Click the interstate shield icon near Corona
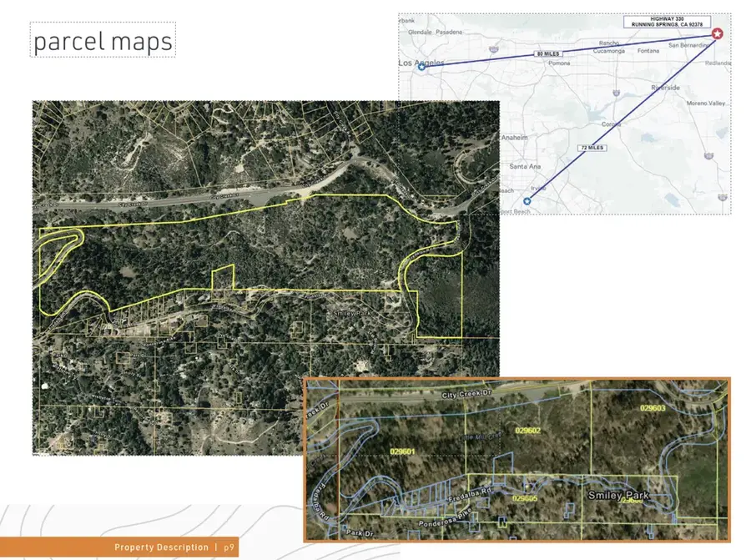 pyautogui.click(x=617, y=93)
